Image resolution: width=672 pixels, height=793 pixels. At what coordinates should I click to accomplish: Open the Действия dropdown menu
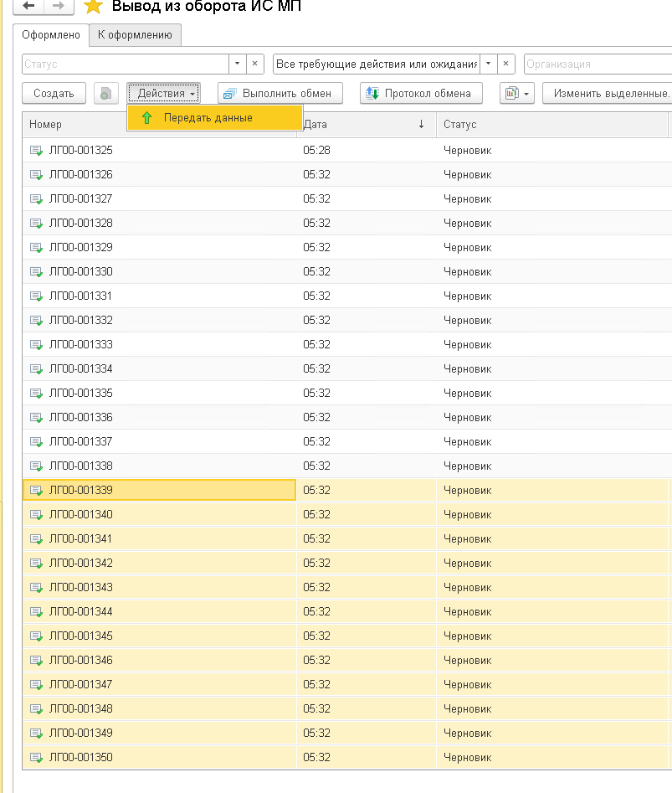164,94
